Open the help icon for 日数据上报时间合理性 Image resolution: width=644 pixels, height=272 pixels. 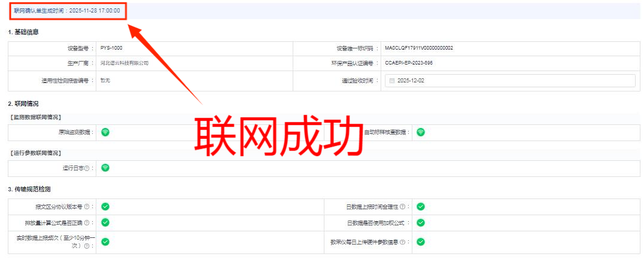pos(402,207)
